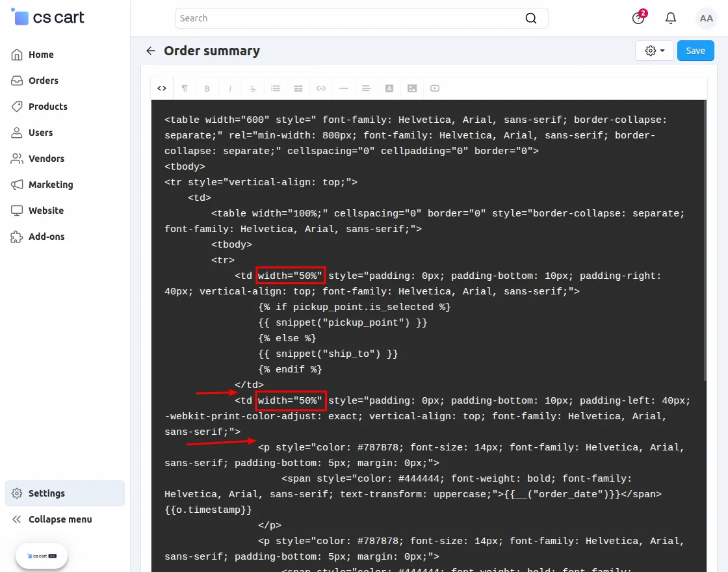Click the CS-Cart logo
The image size is (728, 572).
click(48, 17)
